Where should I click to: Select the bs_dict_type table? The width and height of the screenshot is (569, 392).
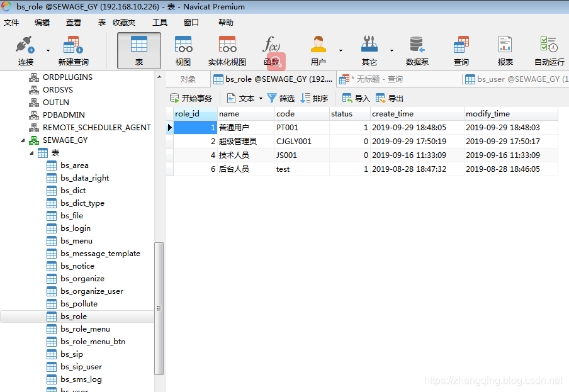[x=82, y=203]
